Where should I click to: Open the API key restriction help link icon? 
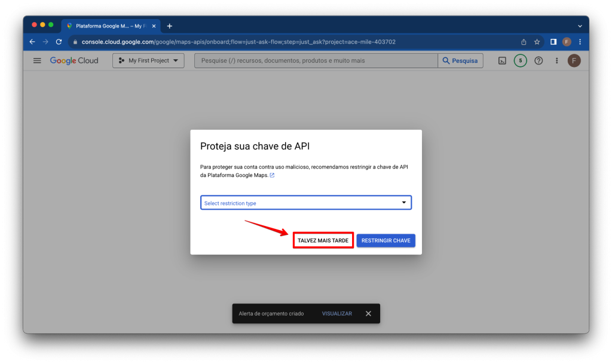coord(272,175)
